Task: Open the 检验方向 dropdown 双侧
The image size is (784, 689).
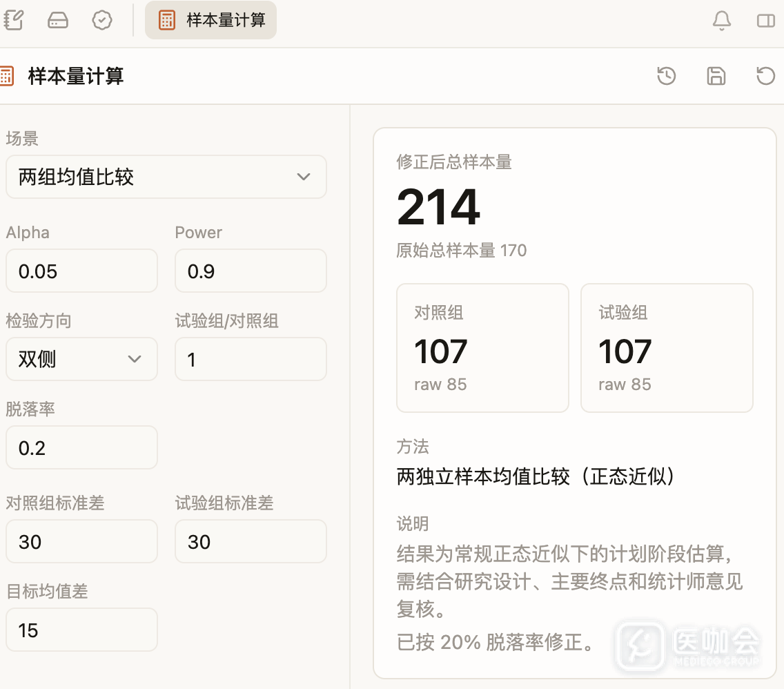Action: pos(81,359)
